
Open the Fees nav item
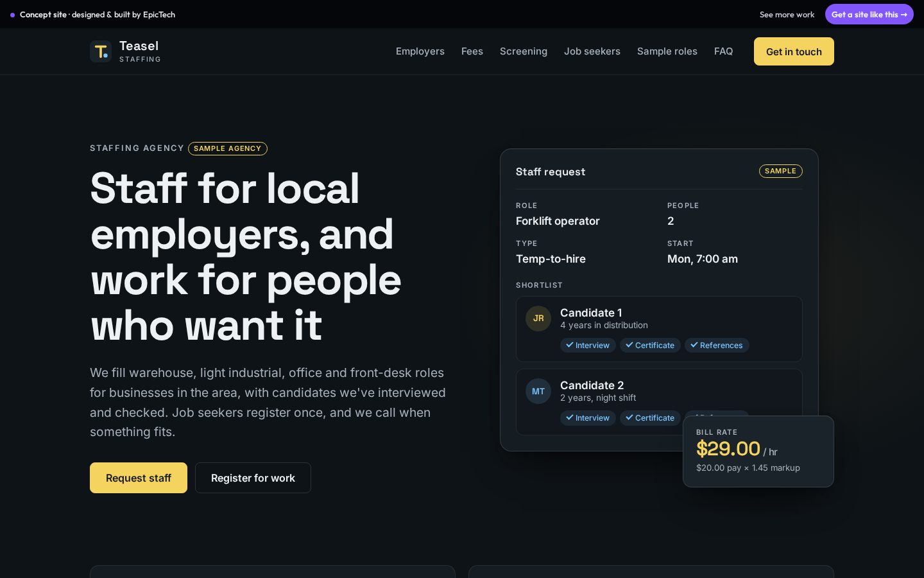472,51
